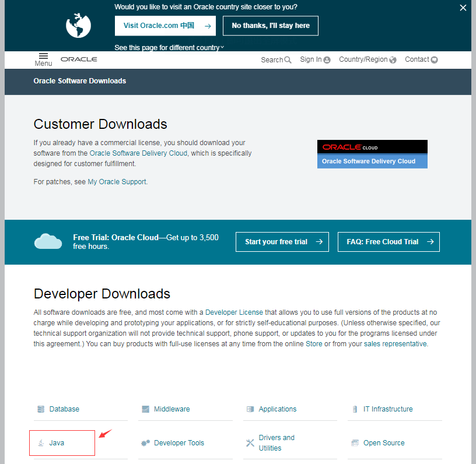Click the Contact chat bubble icon

coord(434,59)
